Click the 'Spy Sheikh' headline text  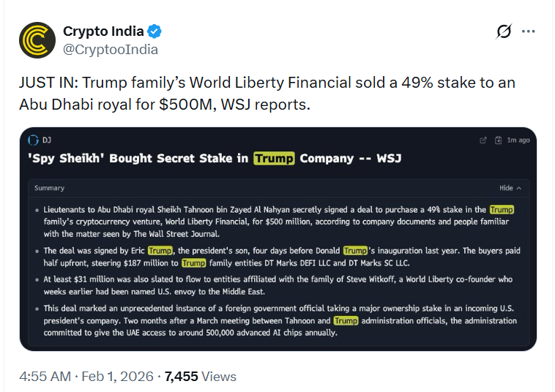click(x=138, y=158)
